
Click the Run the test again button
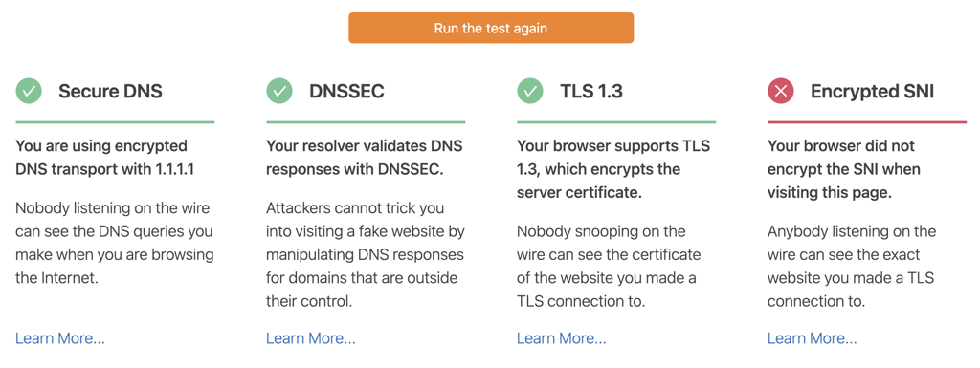point(491,28)
